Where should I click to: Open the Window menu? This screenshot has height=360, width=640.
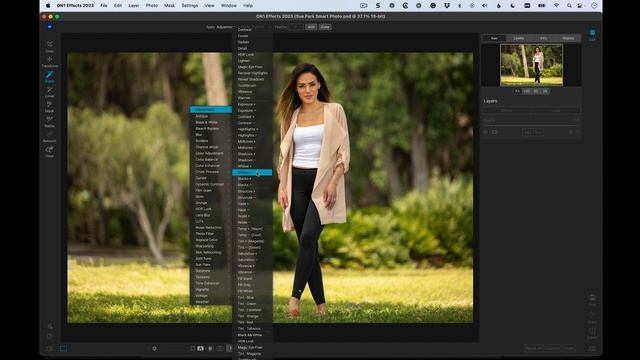pos(229,6)
